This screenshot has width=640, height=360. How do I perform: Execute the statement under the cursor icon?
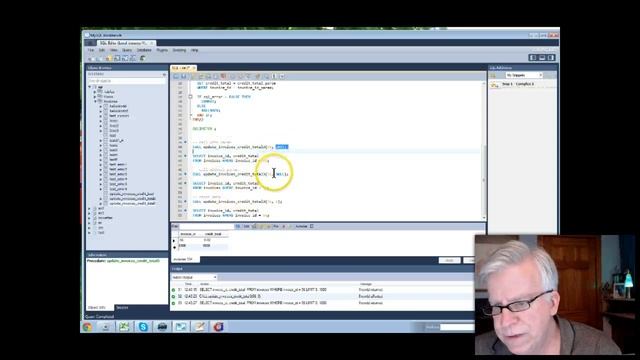point(201,76)
